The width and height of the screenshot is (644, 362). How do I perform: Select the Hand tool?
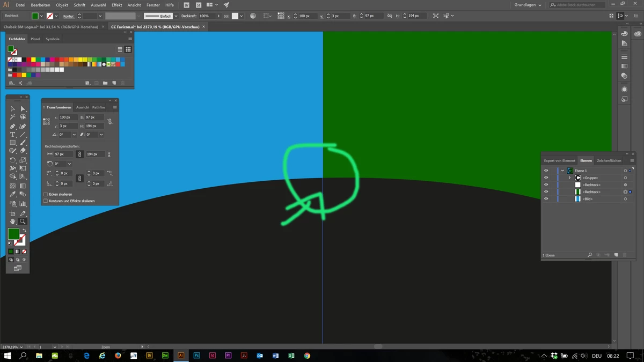click(x=13, y=221)
